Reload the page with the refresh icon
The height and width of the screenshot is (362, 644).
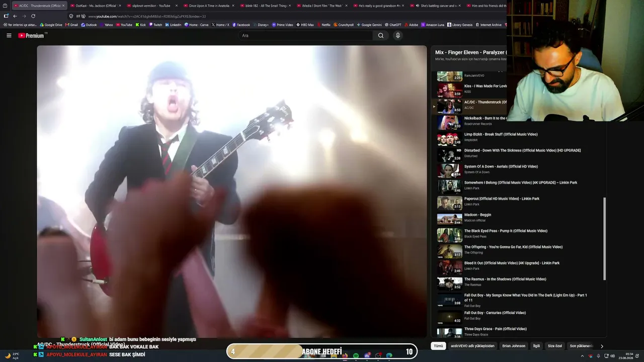33,16
